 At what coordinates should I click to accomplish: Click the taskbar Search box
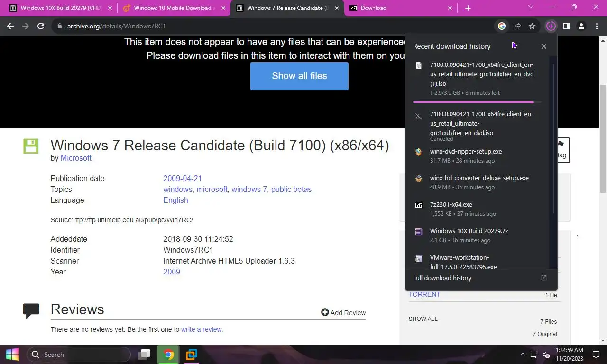point(78,355)
